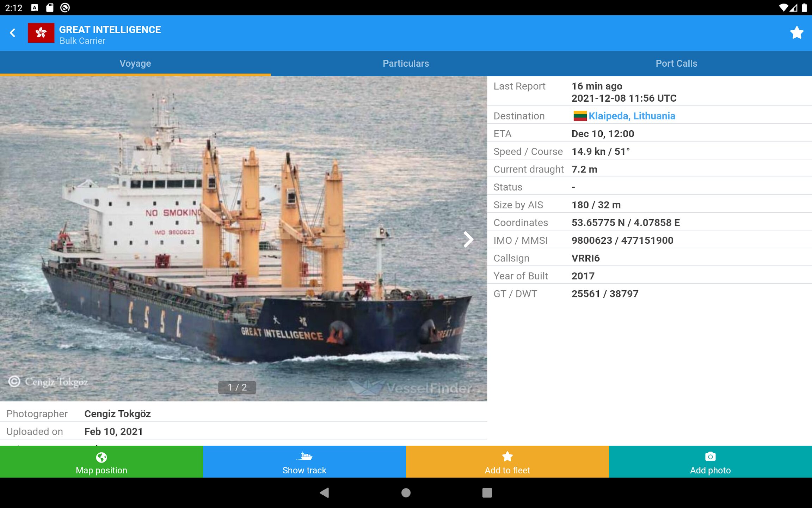
Task: Tap the Show track ship icon
Action: (304, 456)
